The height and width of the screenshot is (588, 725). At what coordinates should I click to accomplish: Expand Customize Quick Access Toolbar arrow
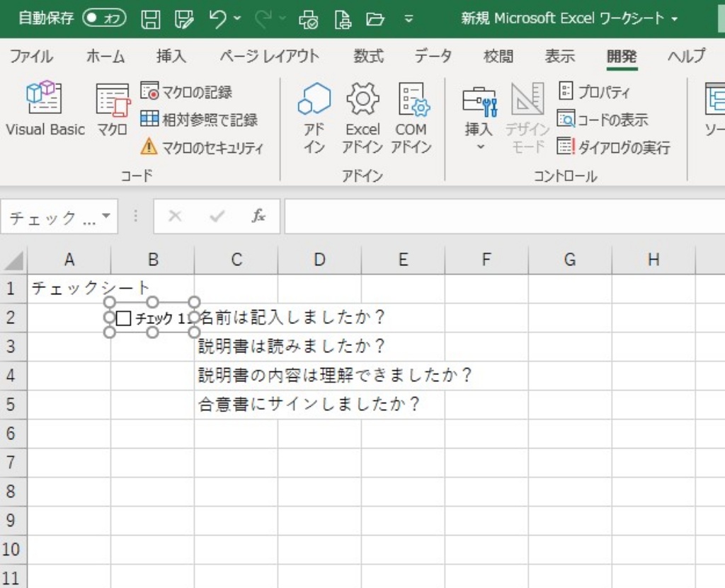coord(409,19)
